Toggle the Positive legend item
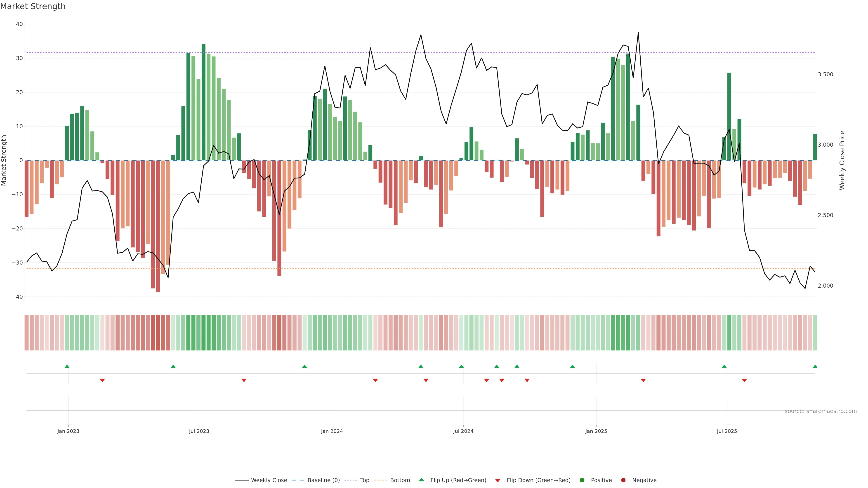This screenshot has width=868, height=488. pyautogui.click(x=601, y=480)
